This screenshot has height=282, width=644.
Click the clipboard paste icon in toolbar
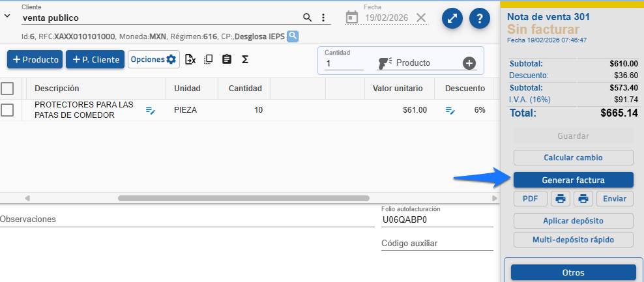227,60
